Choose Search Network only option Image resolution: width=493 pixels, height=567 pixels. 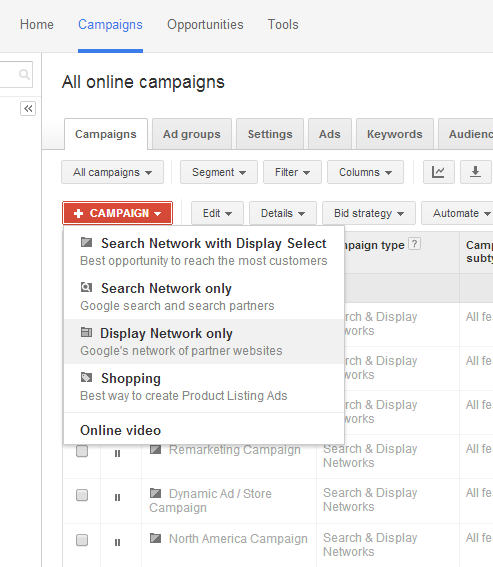click(204, 297)
